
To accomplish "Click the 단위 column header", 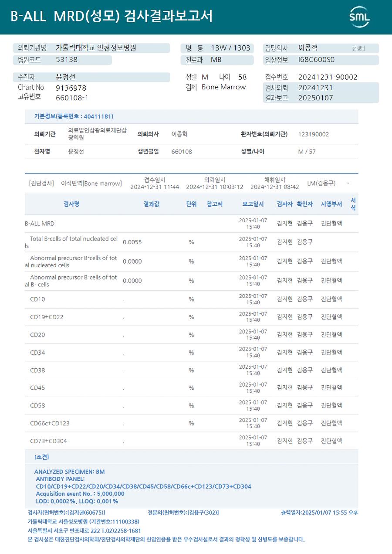I will [191, 204].
